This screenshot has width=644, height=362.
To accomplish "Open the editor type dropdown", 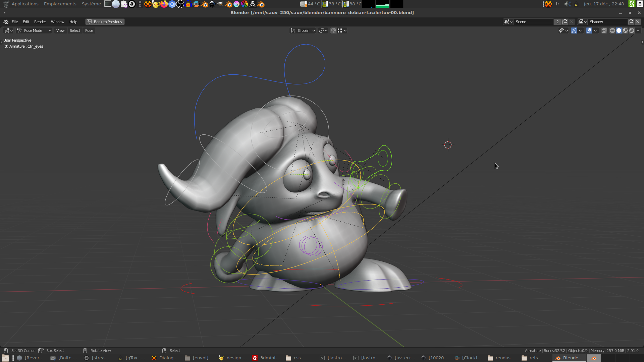I will click(8, 31).
